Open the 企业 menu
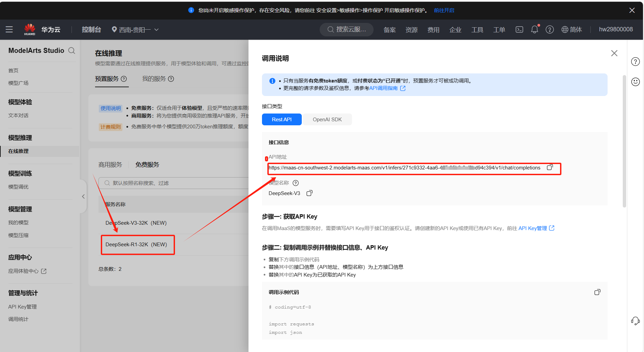Screen dimensions: 644x352 tap(455, 30)
